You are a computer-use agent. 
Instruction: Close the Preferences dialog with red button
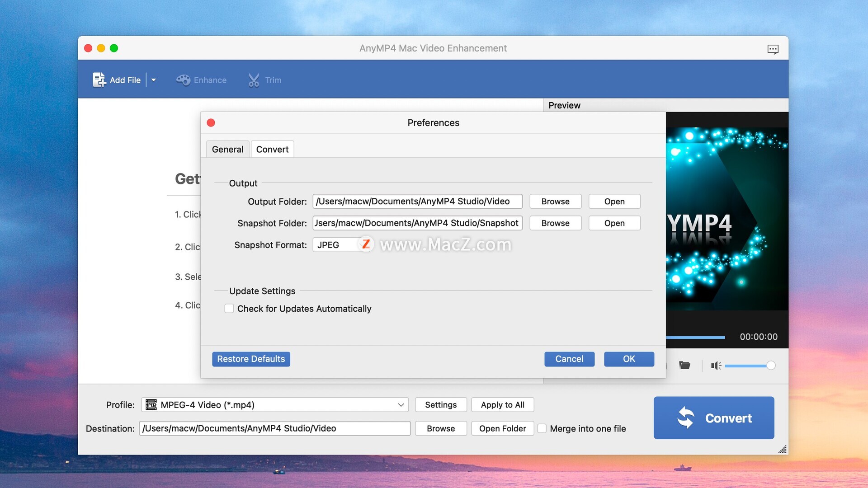[211, 122]
